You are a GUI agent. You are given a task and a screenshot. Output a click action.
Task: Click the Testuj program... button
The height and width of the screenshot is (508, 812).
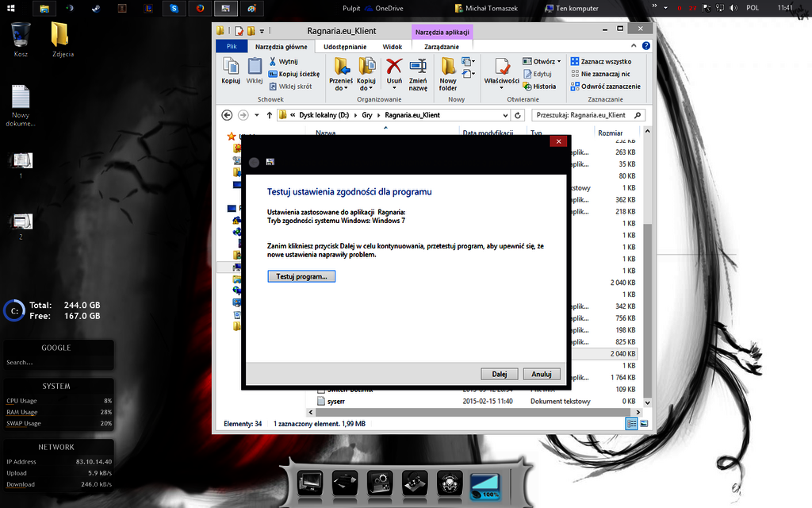tap(301, 276)
